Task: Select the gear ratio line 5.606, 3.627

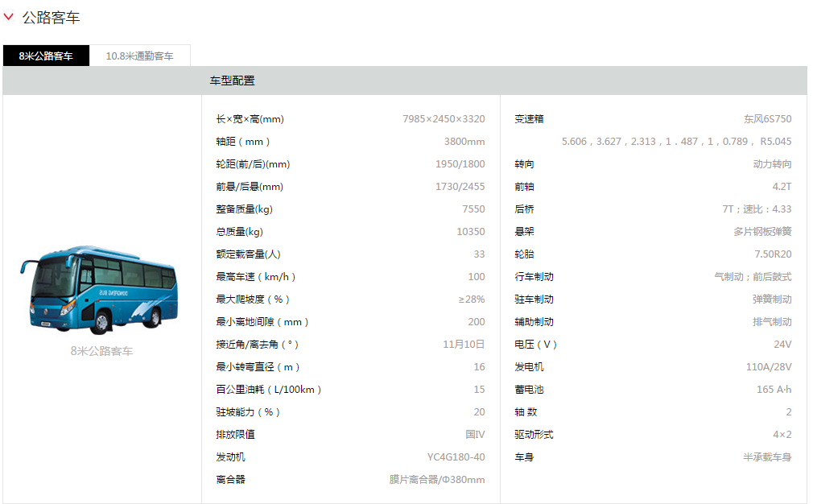Action: 677,142
